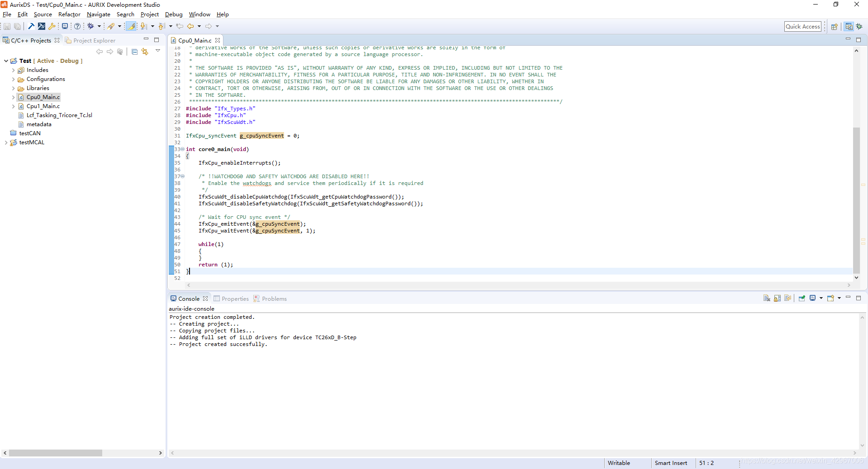
Task: Switch to the Problems tab
Action: click(x=270, y=298)
